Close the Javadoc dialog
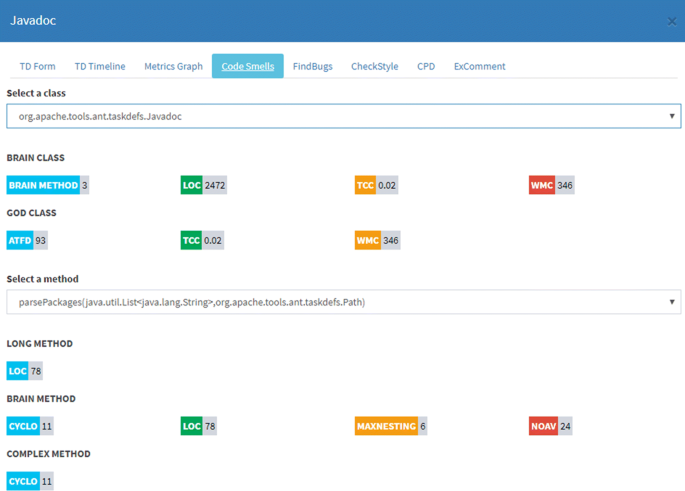685x491 pixels. 671,21
